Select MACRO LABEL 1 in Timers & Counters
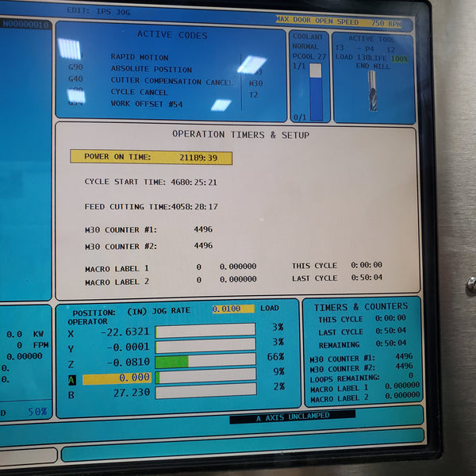The width and height of the screenshot is (476, 476). [x=365, y=387]
